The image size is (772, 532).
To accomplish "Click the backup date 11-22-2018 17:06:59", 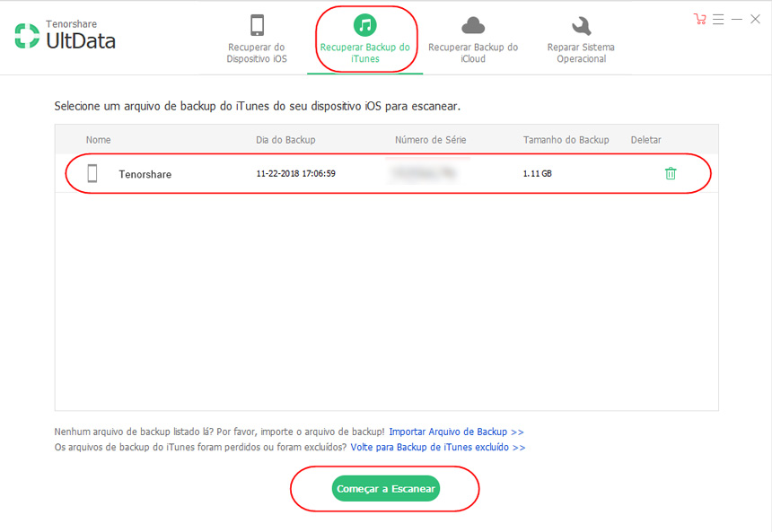I will pyautogui.click(x=296, y=173).
